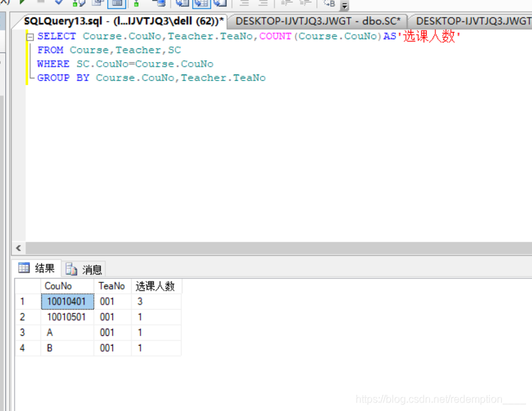This screenshot has width=532, height=411.
Task: Select the Results to Text icon
Action: coord(182,3)
